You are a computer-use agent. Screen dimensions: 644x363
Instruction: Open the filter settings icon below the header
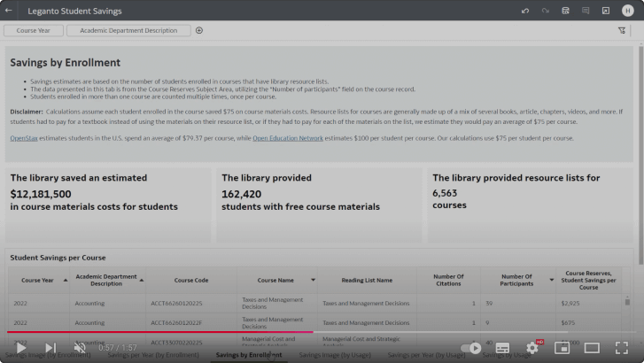point(621,30)
